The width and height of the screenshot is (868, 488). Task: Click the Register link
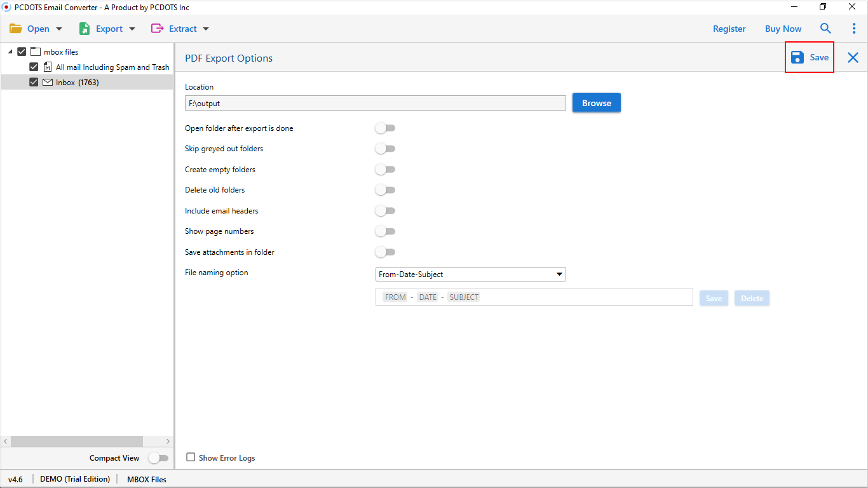tap(729, 29)
